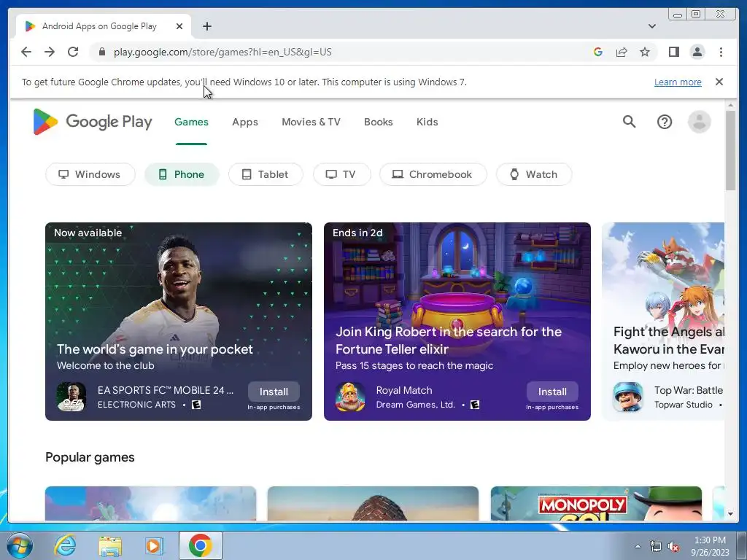View site information via the lock icon

pos(101,52)
